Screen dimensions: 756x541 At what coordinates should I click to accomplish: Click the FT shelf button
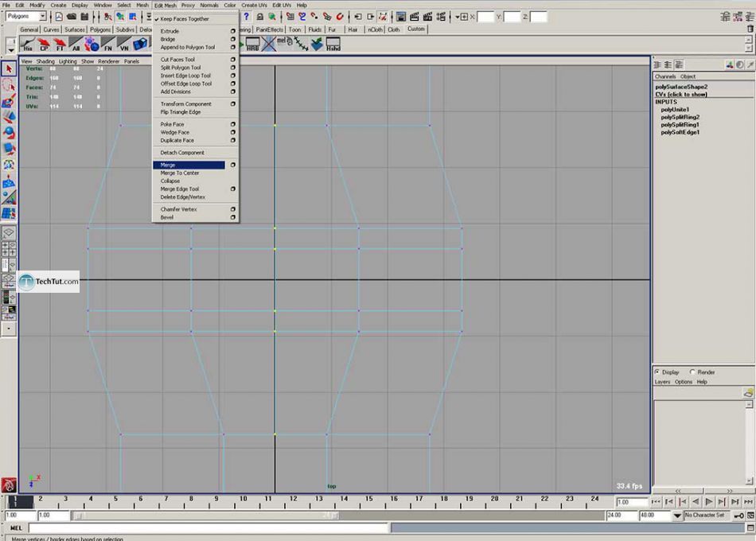(x=60, y=45)
